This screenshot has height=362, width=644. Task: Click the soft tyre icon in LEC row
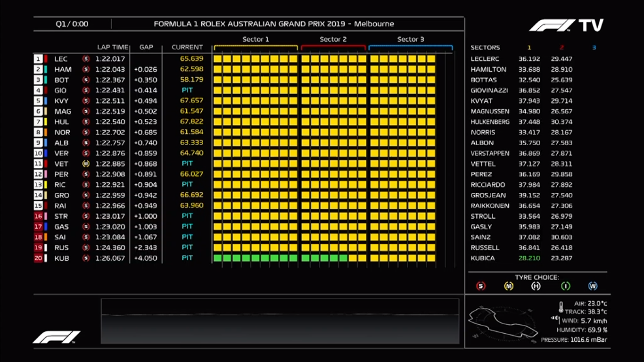tap(86, 59)
